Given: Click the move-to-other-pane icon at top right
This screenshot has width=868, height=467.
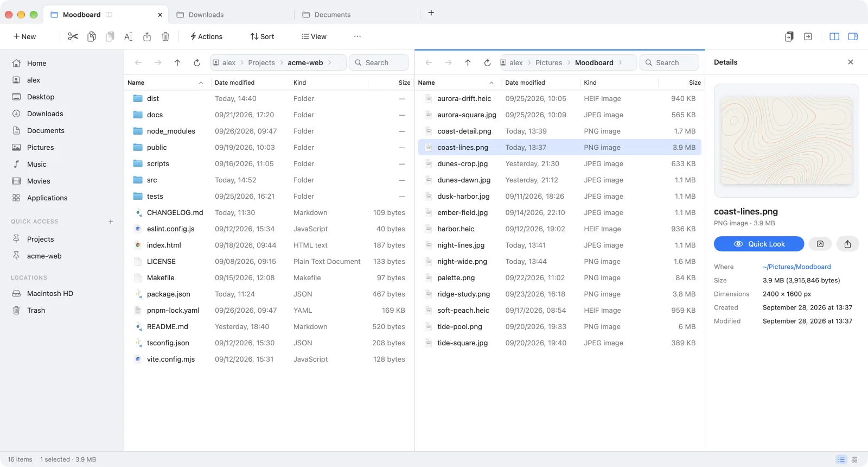Looking at the screenshot, I should (x=808, y=36).
